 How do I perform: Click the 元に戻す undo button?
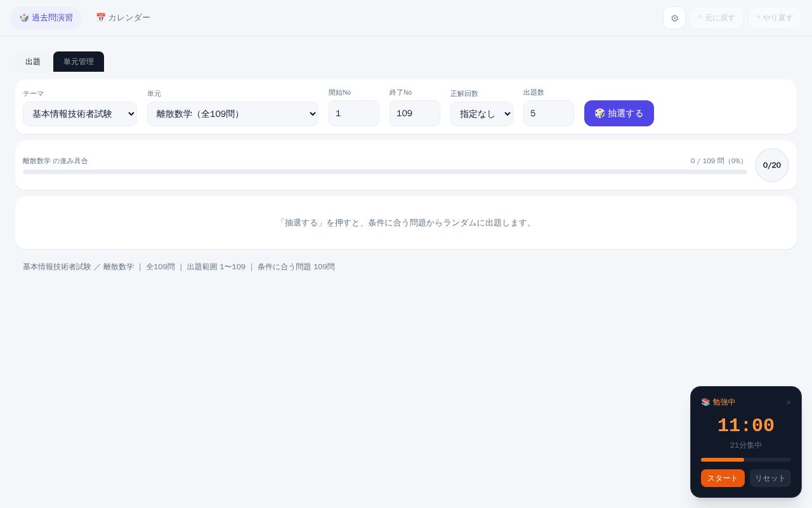[717, 18]
